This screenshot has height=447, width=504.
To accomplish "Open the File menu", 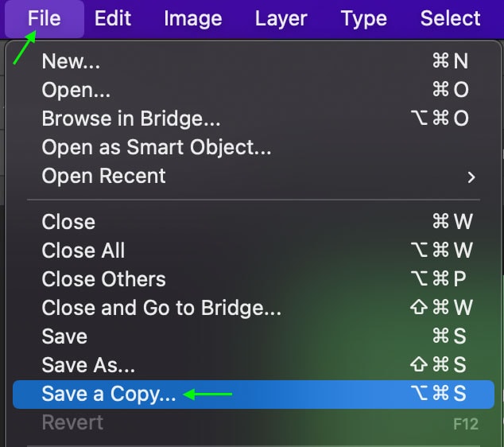I will (x=45, y=18).
